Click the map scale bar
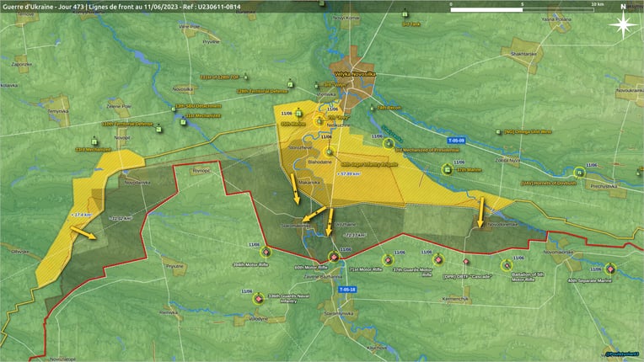Image resolution: width=644 pixels, height=362 pixels. [x=522, y=9]
